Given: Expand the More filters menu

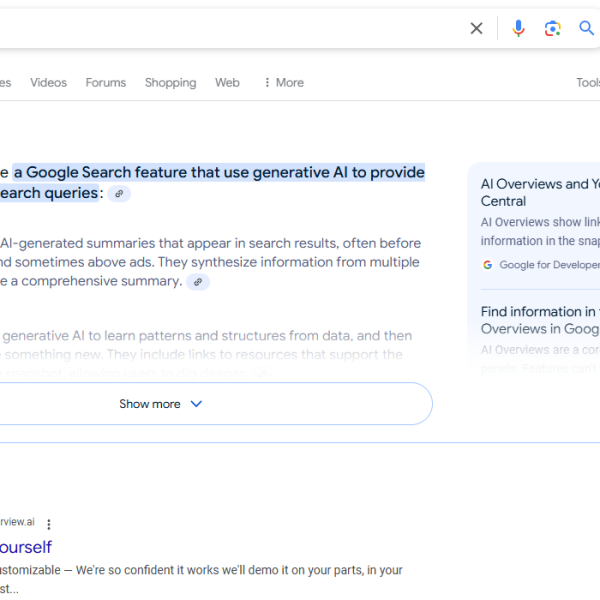Looking at the screenshot, I should click(x=284, y=83).
